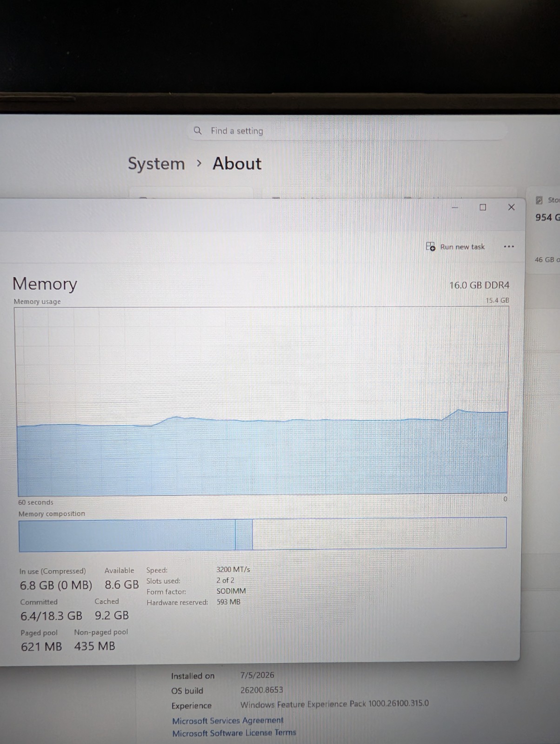Focus the 'Find a setting' search box
This screenshot has width=560, height=744.
click(347, 131)
